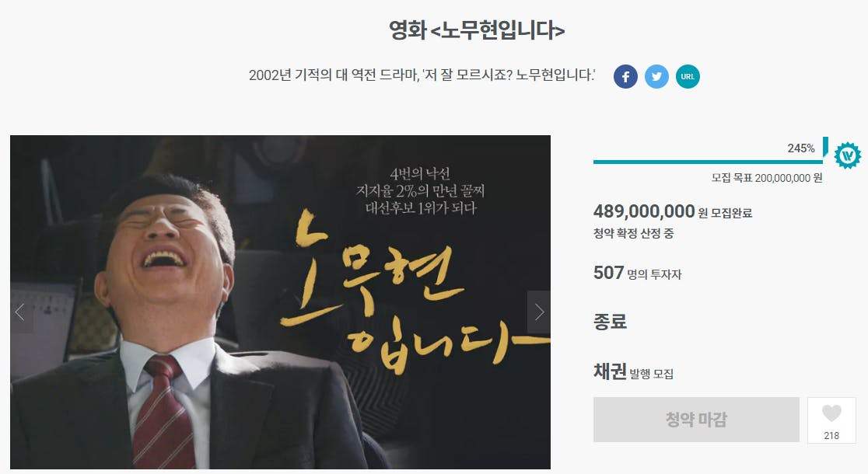
Task: Click the 245% percentage label
Action: coord(801,148)
